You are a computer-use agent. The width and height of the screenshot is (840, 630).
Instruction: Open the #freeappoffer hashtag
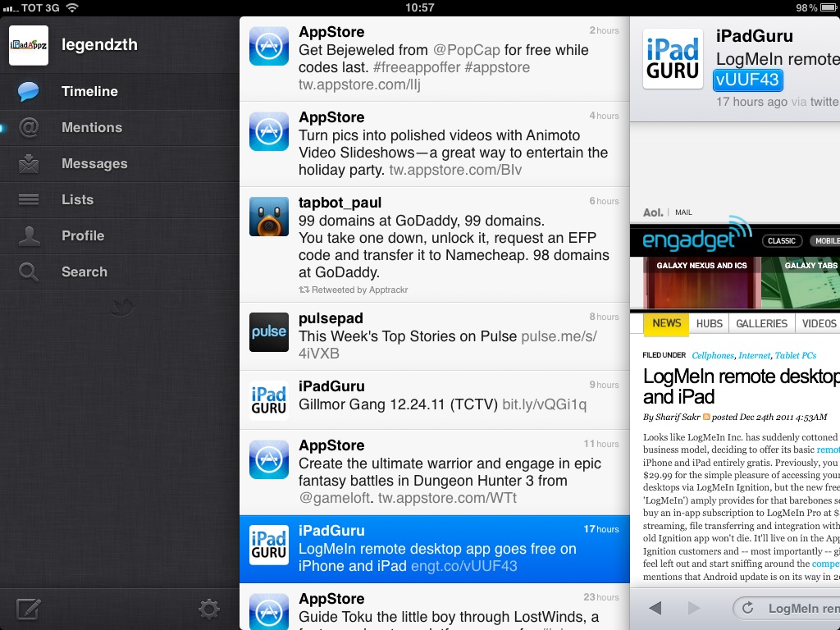(417, 67)
